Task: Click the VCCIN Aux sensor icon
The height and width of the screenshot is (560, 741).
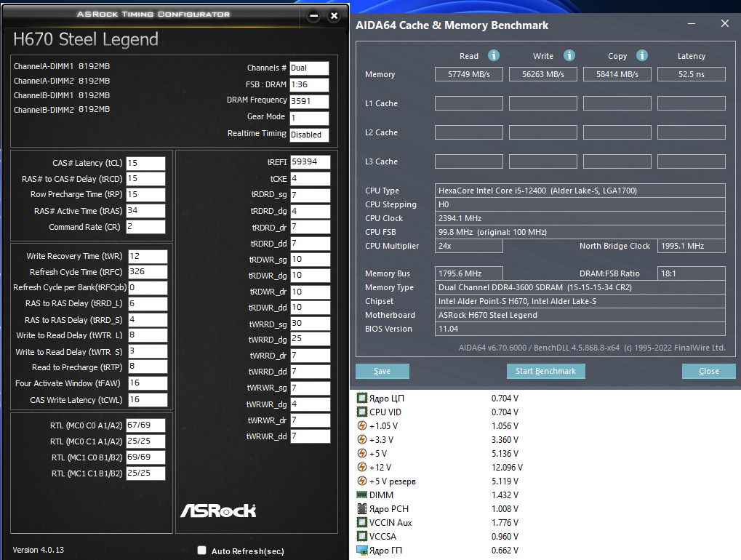Action: pos(362,522)
